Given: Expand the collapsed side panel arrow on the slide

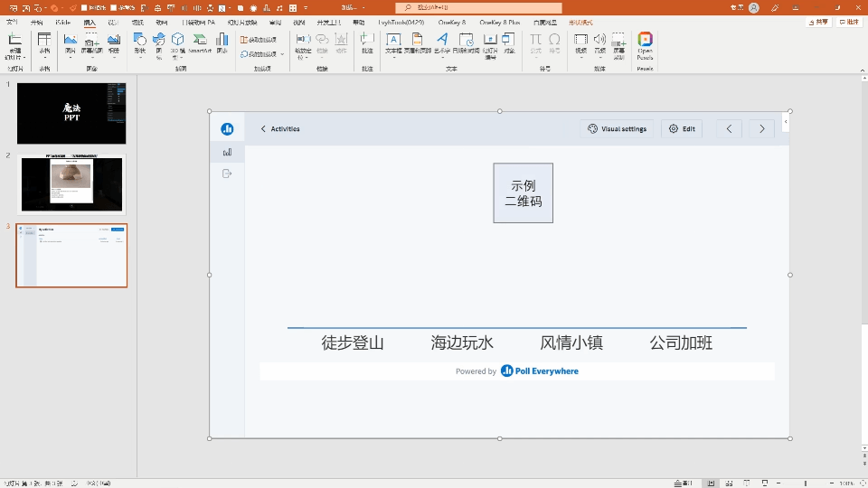Looking at the screenshot, I should click(x=785, y=122).
